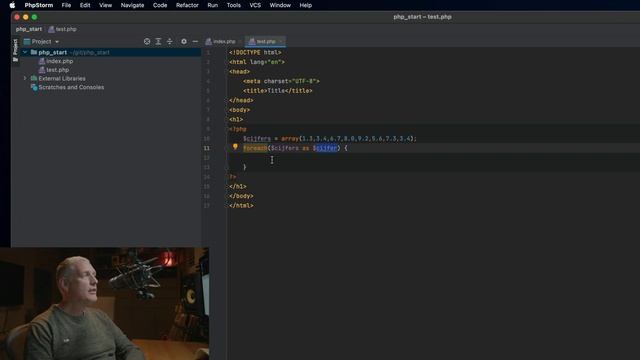Open the Refactor menu
This screenshot has width=640, height=360.
click(x=187, y=5)
